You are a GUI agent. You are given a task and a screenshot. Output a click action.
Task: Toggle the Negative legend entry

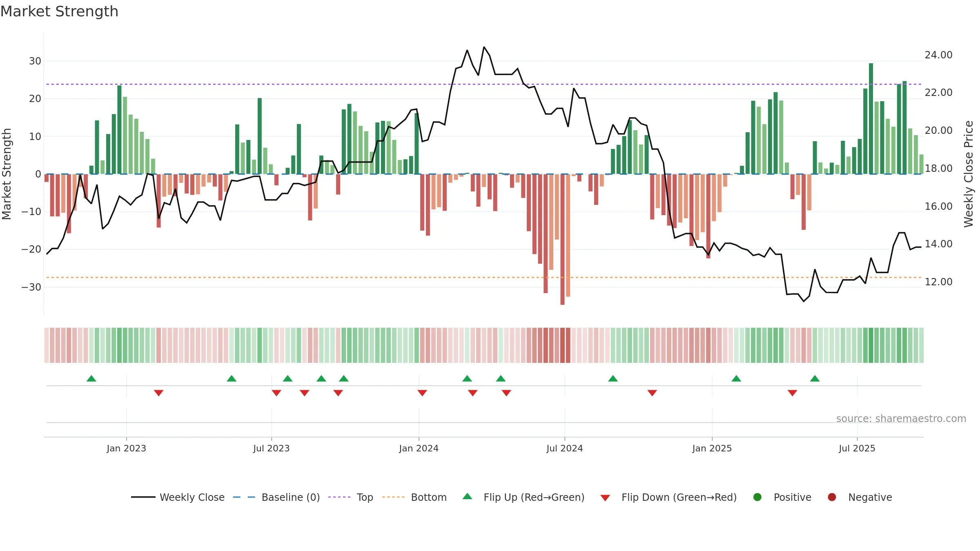coord(860,497)
